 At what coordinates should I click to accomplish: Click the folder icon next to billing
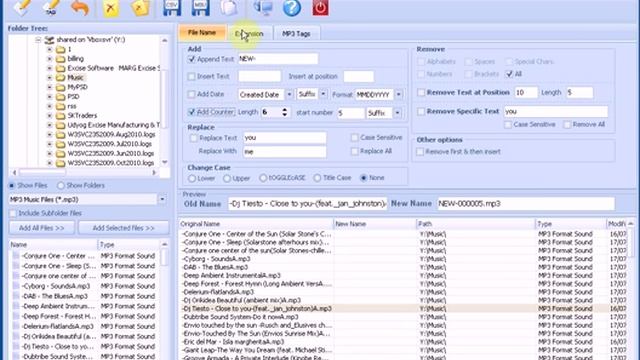point(60,59)
